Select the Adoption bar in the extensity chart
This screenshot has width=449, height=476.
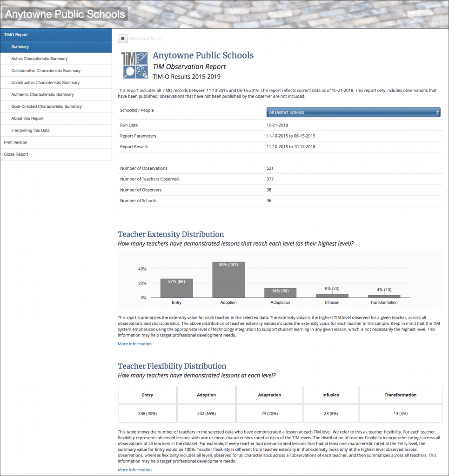(x=228, y=279)
